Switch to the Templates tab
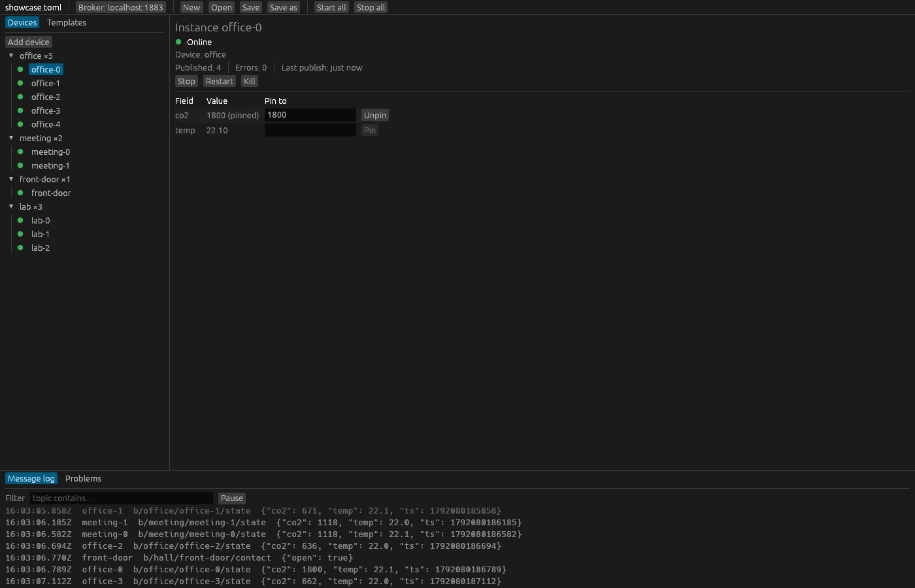The image size is (915, 588). pyautogui.click(x=67, y=23)
